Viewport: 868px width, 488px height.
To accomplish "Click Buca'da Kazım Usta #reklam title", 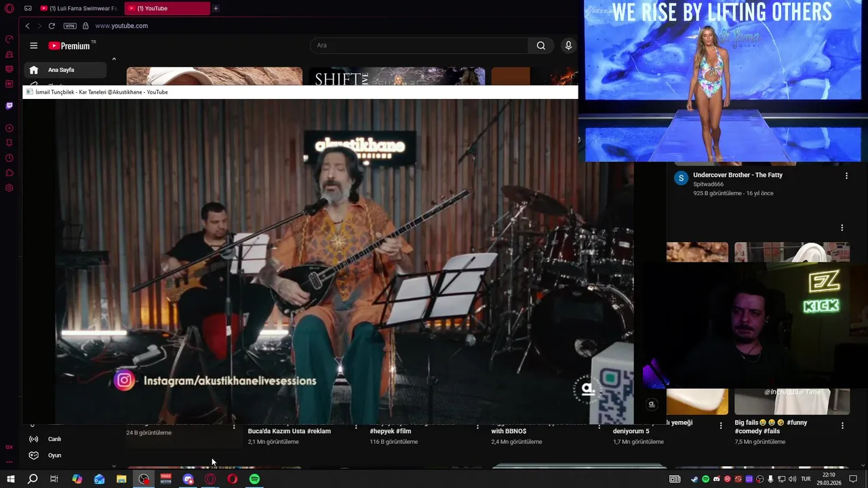I will (290, 431).
